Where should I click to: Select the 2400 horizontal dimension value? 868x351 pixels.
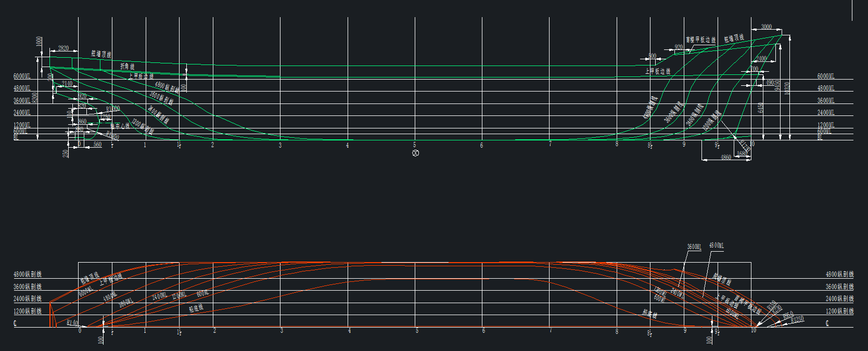click(761, 59)
